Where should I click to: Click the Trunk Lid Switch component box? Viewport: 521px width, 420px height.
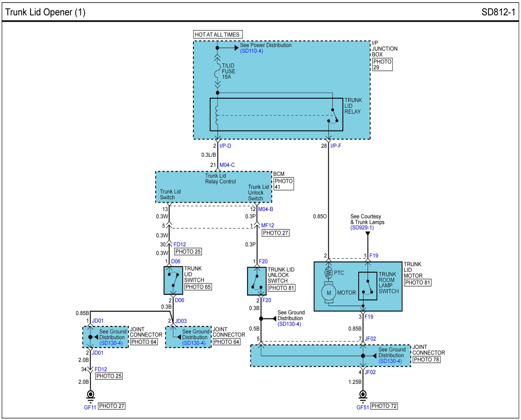tap(173, 280)
